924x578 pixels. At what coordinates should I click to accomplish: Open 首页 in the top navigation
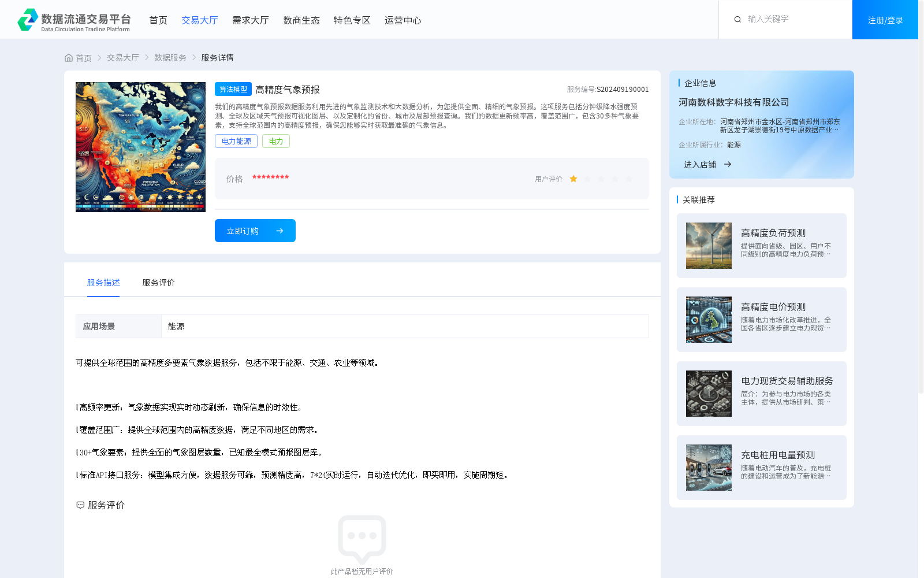(x=158, y=20)
